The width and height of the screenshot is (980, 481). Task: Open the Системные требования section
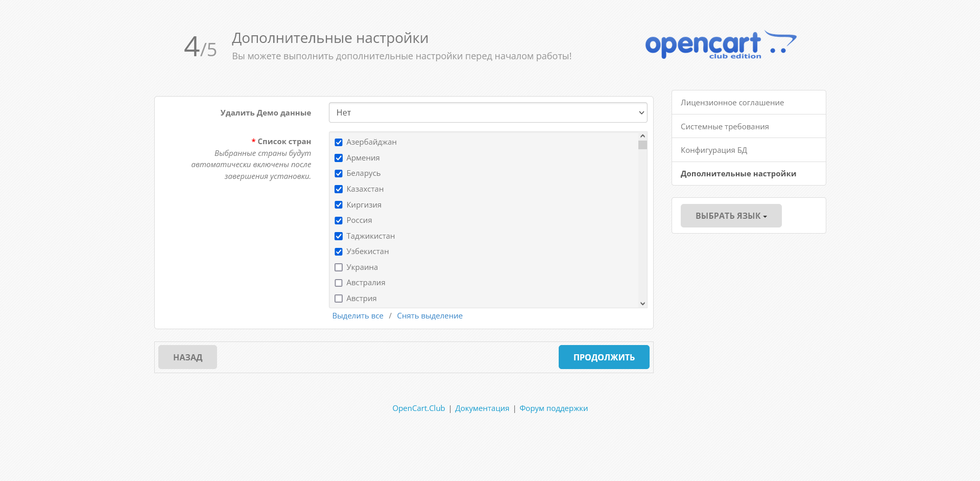tap(725, 126)
